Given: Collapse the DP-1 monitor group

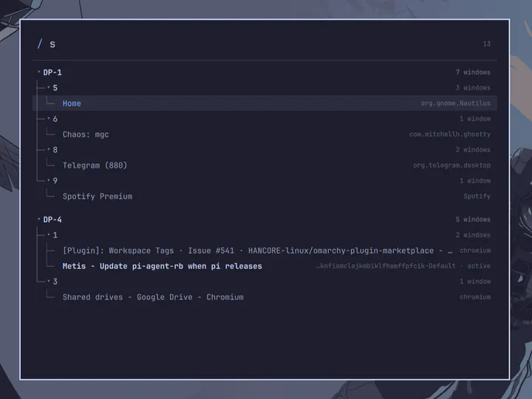Looking at the screenshot, I should 38,72.
